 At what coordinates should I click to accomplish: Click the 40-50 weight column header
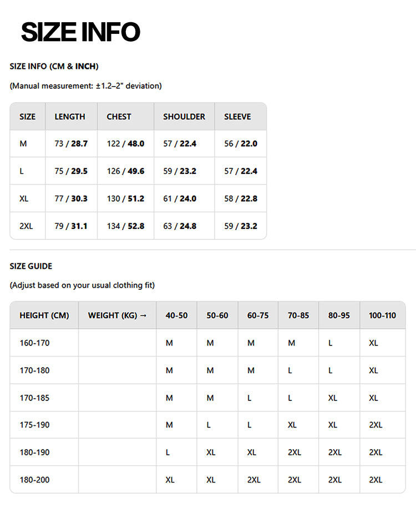(x=176, y=315)
